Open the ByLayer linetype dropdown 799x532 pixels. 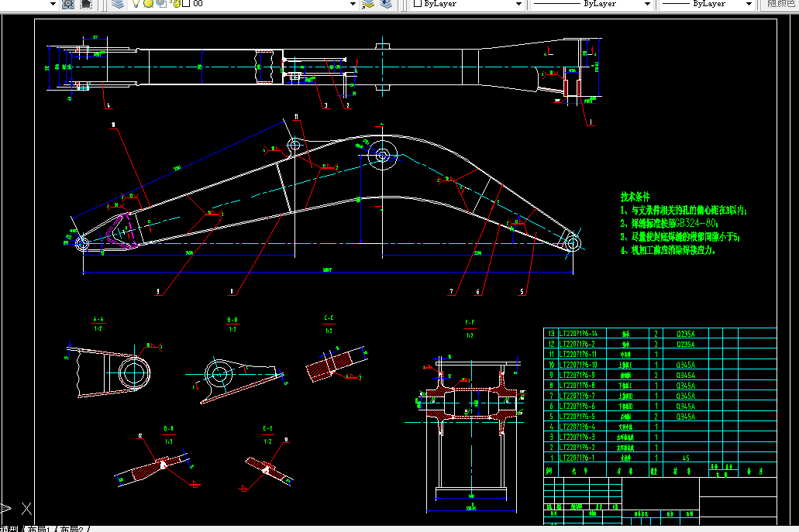[x=647, y=4]
